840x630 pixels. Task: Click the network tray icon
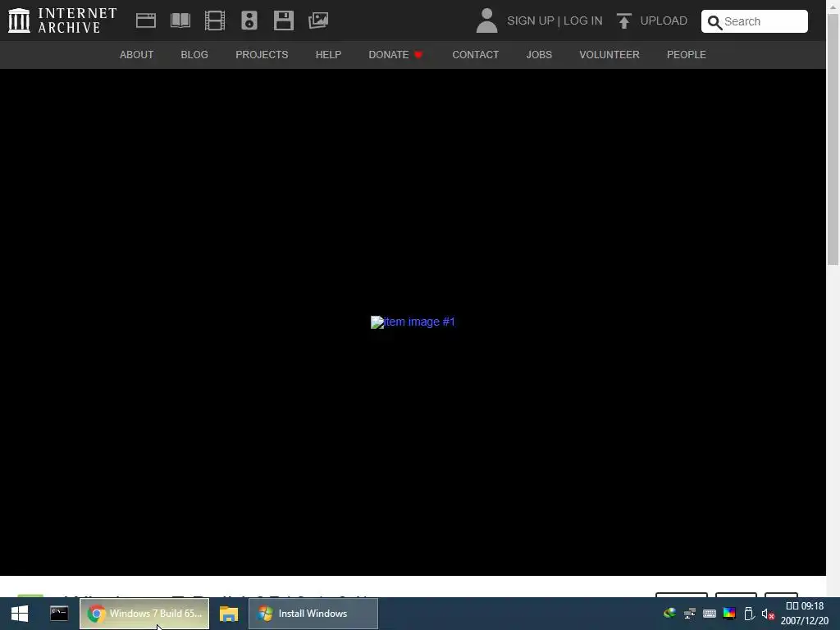689,614
